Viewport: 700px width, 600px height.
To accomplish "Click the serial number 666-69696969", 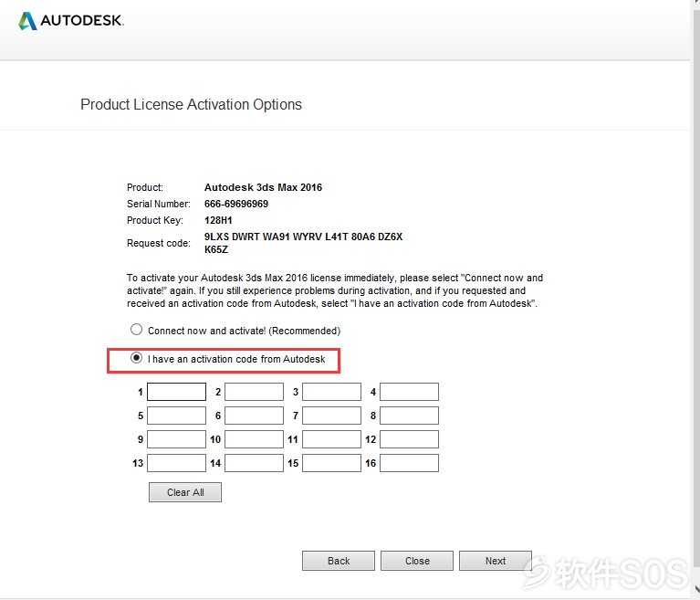I will [236, 204].
